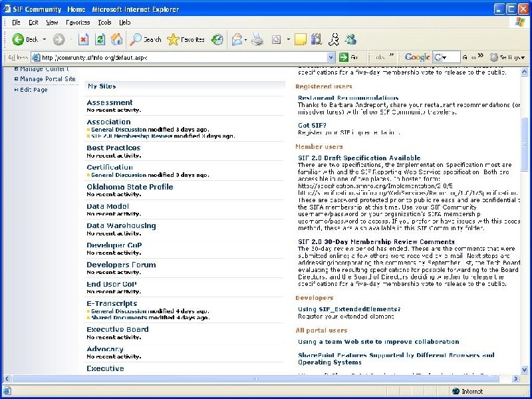Open the E-Transcripts site link
Image resolution: width=532 pixels, height=399 pixels.
(112, 303)
